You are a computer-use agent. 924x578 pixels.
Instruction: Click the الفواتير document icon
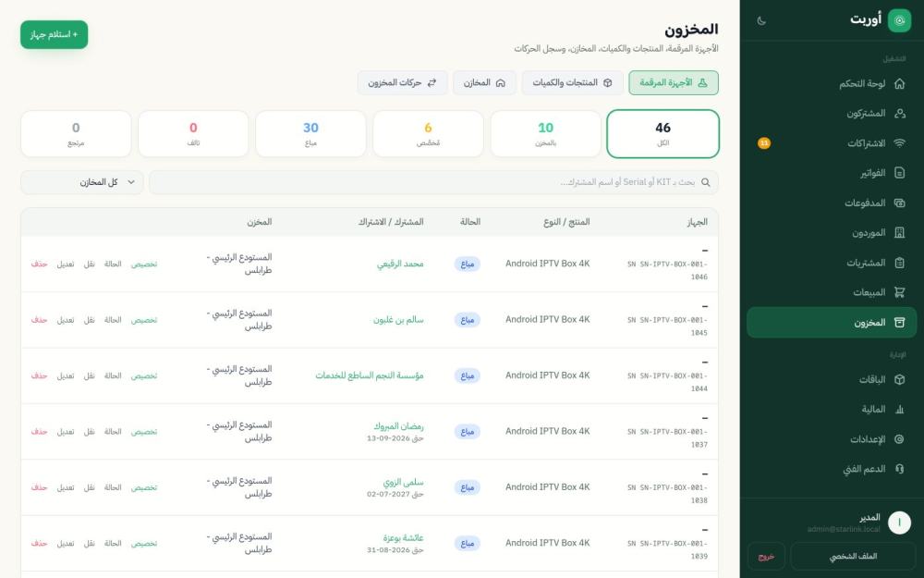tap(899, 173)
